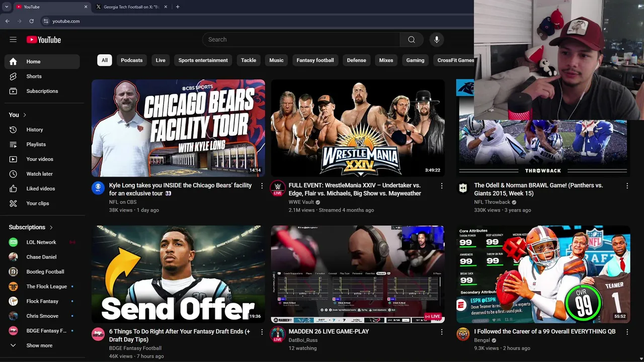Select the Music filter chip
Screen dimensions: 644x362
click(x=276, y=60)
